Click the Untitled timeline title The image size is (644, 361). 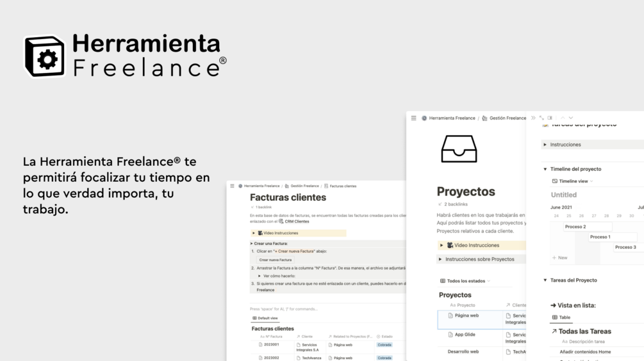click(x=563, y=195)
